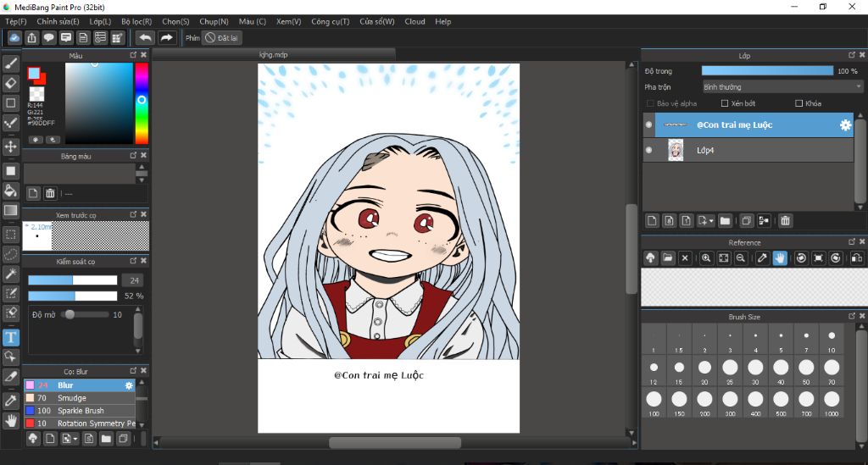Click the Redo arrow in toolbar
Screen dimensions: 868x465
pyautogui.click(x=166, y=37)
